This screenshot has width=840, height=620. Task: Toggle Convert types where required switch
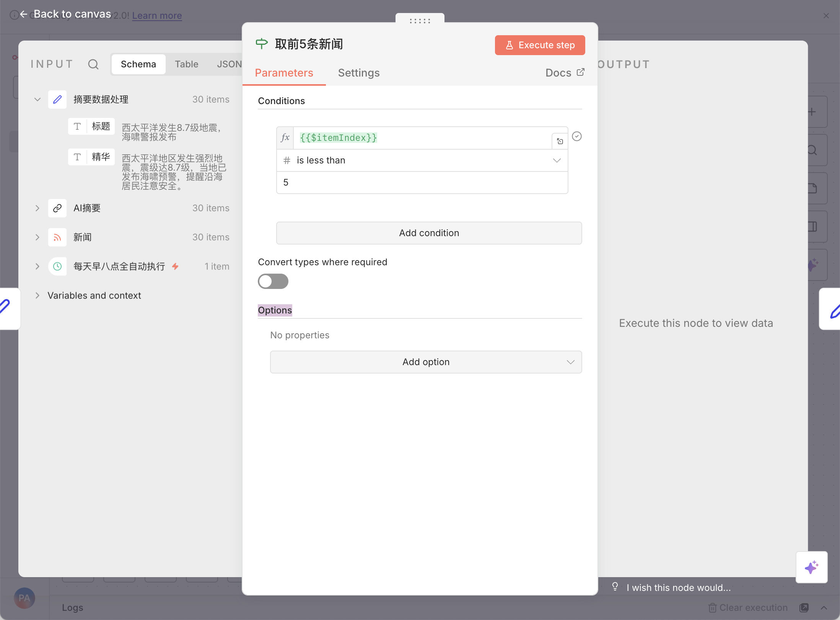point(273,281)
